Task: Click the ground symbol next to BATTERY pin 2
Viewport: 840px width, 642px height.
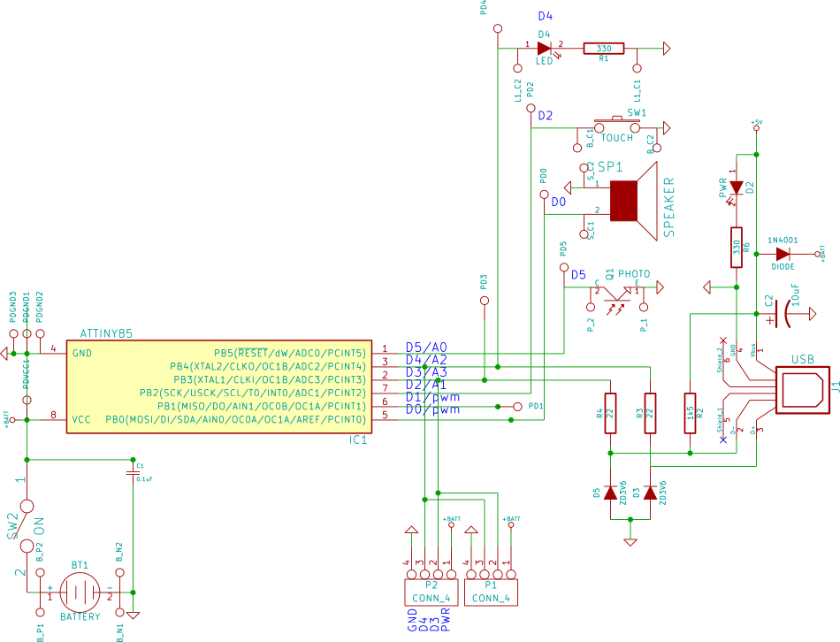Action: (133, 615)
